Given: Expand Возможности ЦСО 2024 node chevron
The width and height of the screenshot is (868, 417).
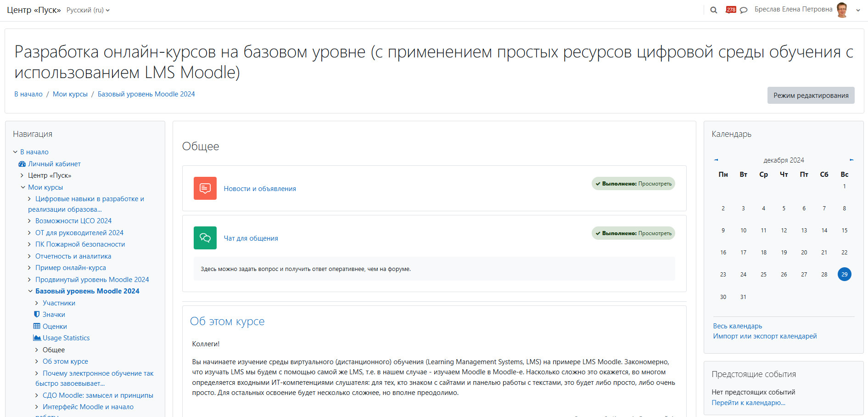Looking at the screenshot, I should coord(29,221).
